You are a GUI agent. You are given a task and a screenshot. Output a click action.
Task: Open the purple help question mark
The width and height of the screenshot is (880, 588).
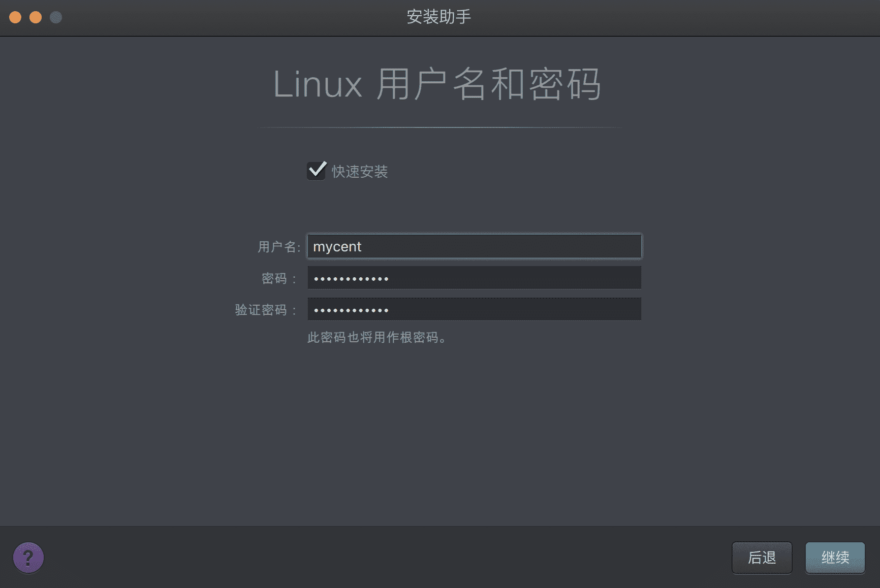pyautogui.click(x=28, y=558)
